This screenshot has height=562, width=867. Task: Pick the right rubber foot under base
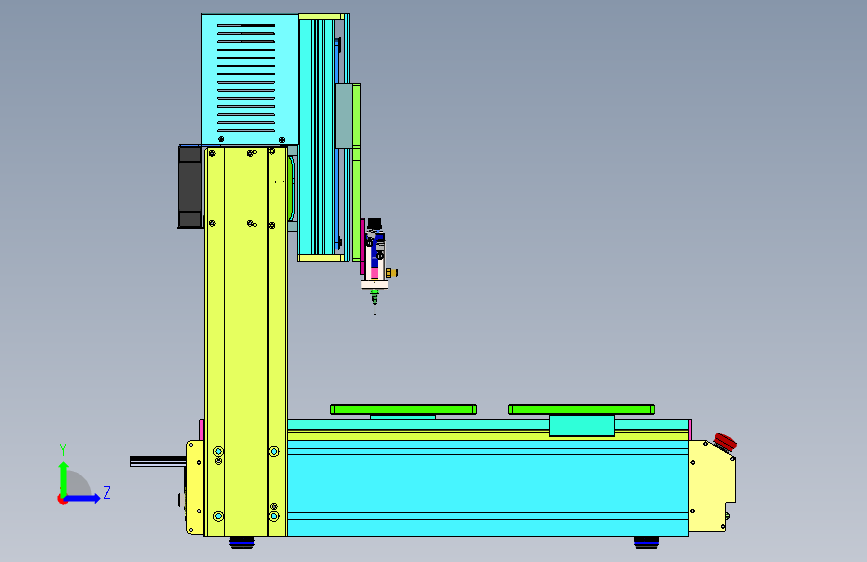coord(646,542)
